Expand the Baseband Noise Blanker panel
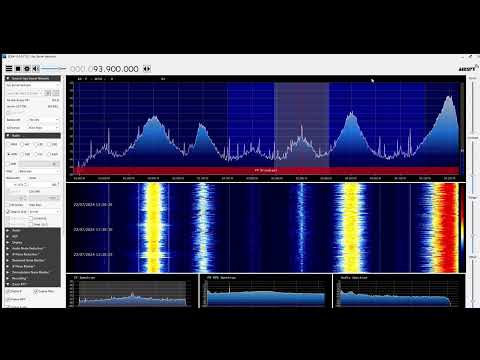This screenshot has width=480, height=360. point(33,260)
